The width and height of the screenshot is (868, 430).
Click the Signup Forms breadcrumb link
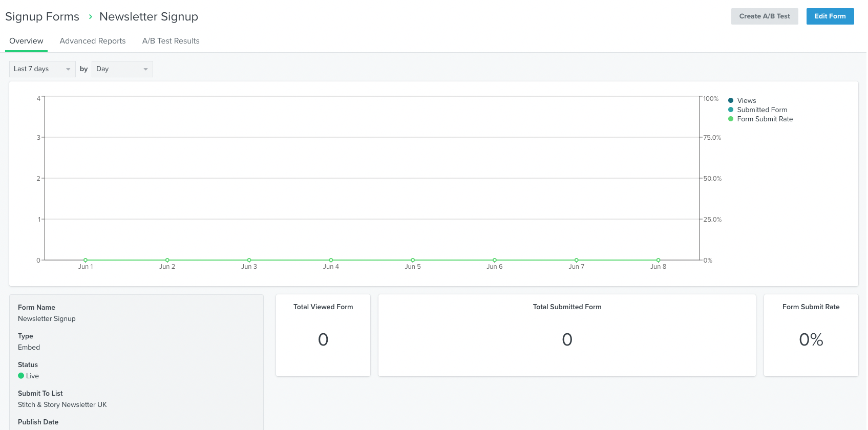[42, 16]
